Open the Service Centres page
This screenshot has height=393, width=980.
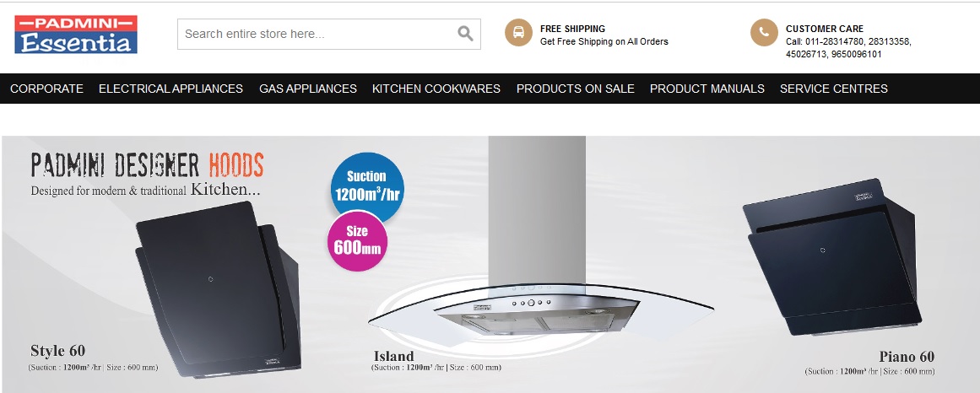834,89
